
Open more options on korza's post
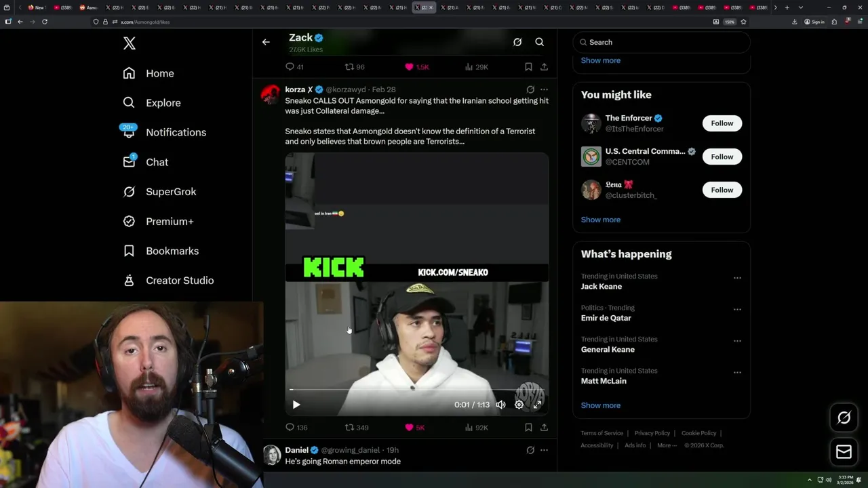click(544, 89)
